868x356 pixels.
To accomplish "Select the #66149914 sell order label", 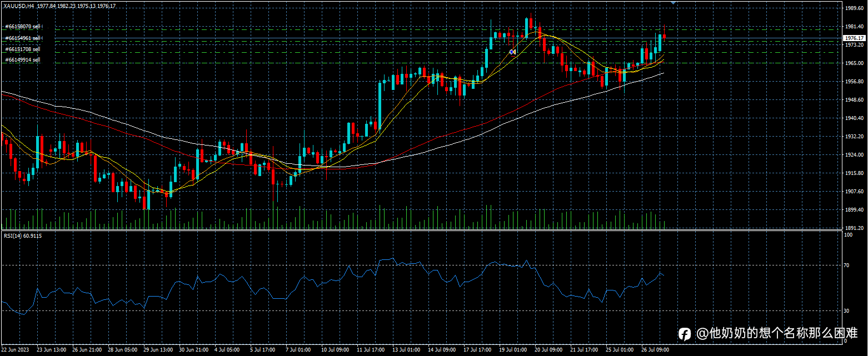I will 22,59.
